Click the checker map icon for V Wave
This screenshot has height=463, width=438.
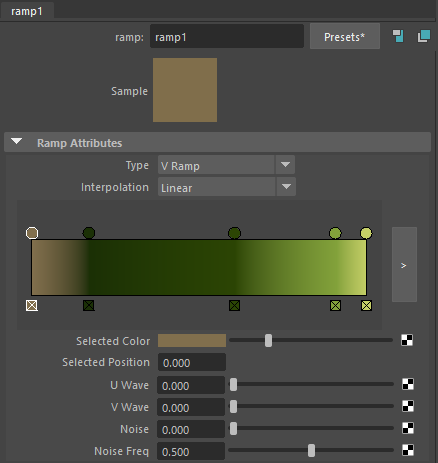coord(408,406)
